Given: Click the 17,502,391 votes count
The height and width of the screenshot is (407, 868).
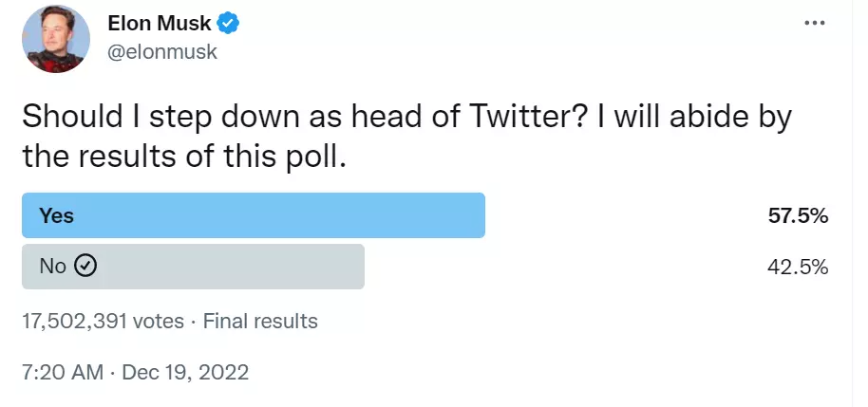Looking at the screenshot, I should 103,322.
